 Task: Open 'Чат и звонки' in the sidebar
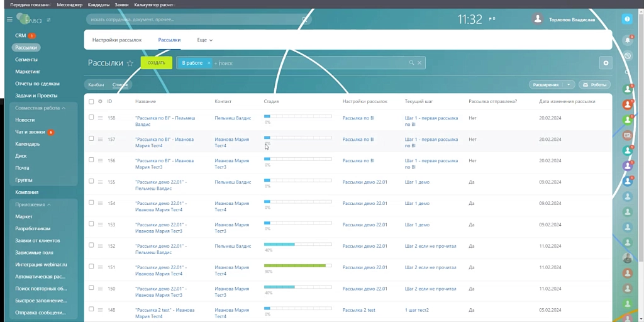pos(30,132)
